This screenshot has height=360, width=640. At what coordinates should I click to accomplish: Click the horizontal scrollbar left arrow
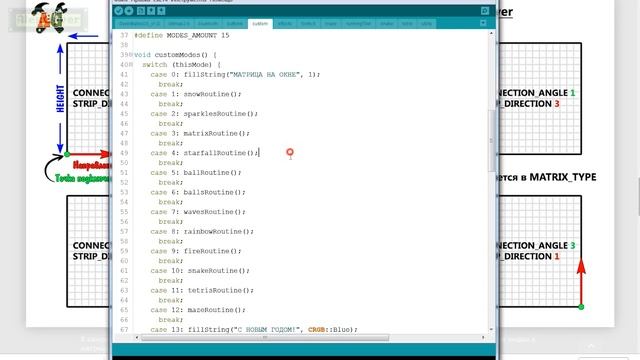(137, 338)
